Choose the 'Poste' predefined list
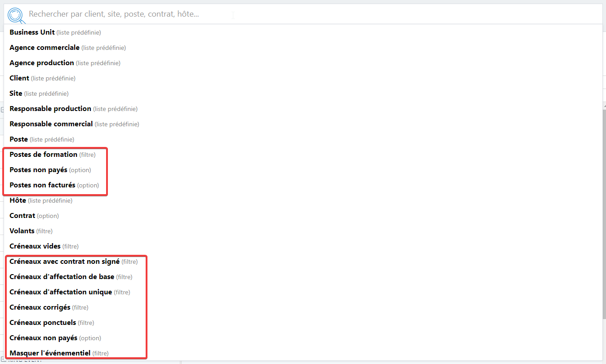606x364 pixels. tap(19, 139)
